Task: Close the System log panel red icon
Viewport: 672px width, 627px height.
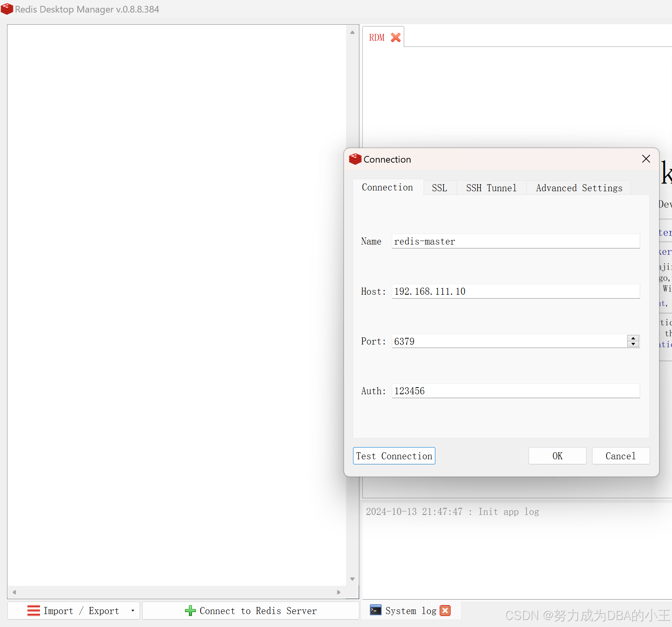Action: click(x=445, y=611)
